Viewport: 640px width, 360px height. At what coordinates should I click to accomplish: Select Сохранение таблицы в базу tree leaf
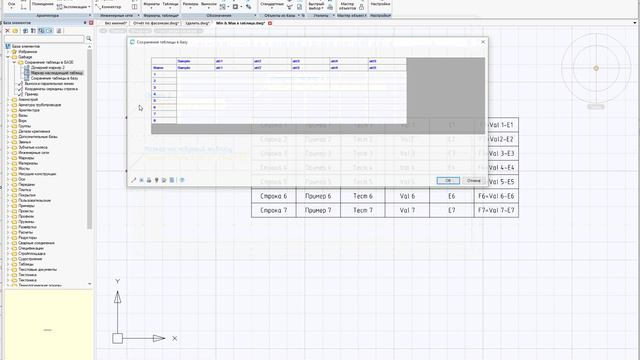[54, 78]
